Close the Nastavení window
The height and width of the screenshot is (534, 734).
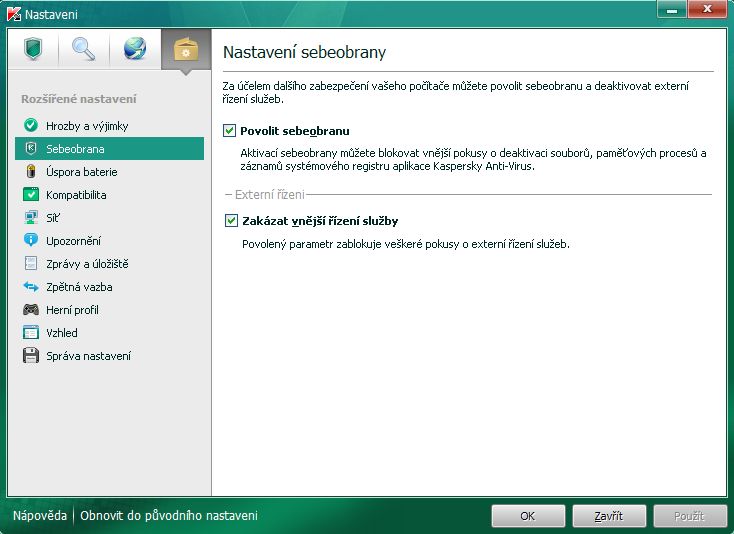(x=707, y=9)
